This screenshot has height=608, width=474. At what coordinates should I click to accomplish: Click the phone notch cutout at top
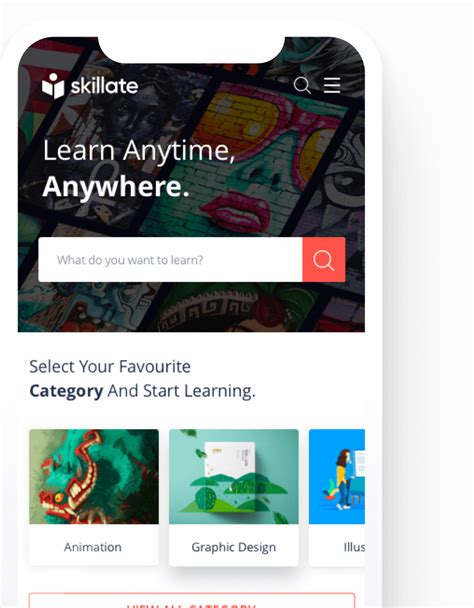coord(191,48)
